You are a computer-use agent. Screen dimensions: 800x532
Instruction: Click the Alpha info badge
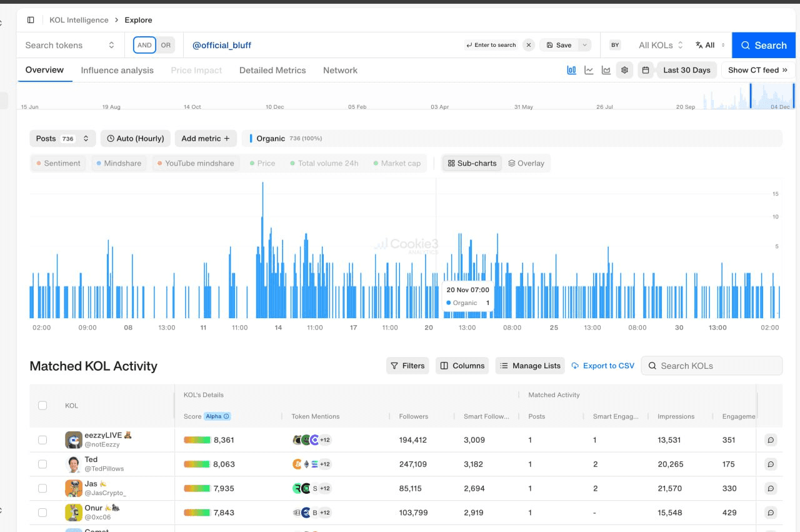(x=217, y=416)
